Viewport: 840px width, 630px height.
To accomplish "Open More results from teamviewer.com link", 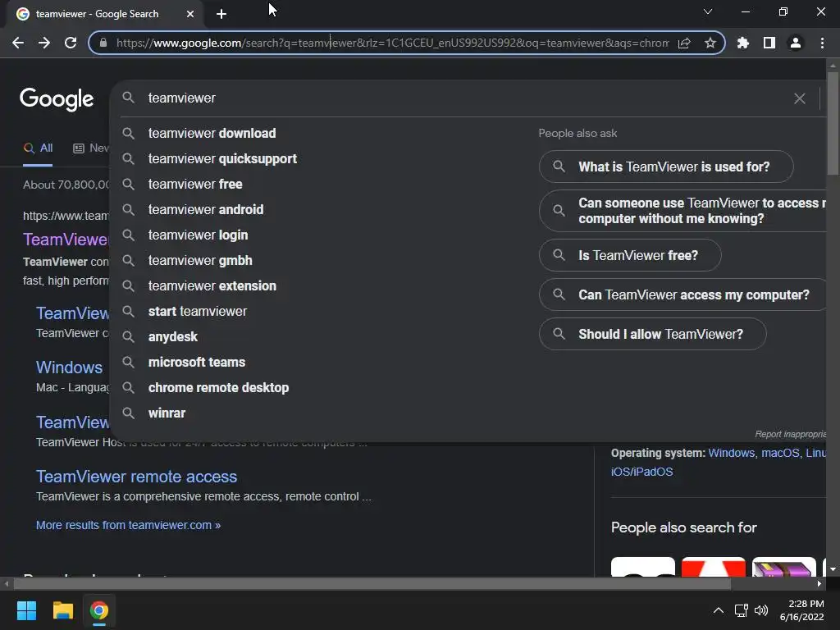I will (128, 526).
